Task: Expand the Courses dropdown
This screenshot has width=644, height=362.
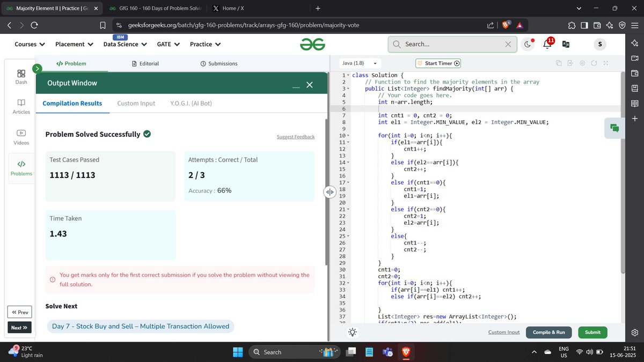Action: click(x=28, y=44)
